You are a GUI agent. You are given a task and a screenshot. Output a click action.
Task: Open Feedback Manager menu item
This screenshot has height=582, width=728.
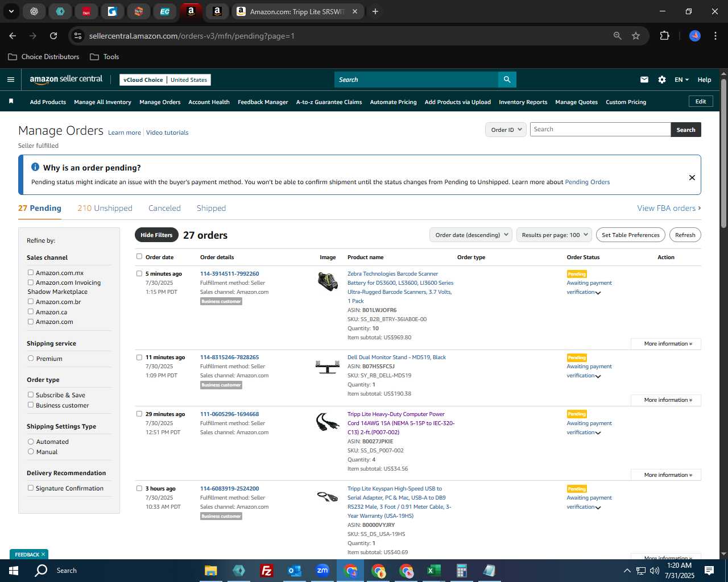[x=263, y=102]
